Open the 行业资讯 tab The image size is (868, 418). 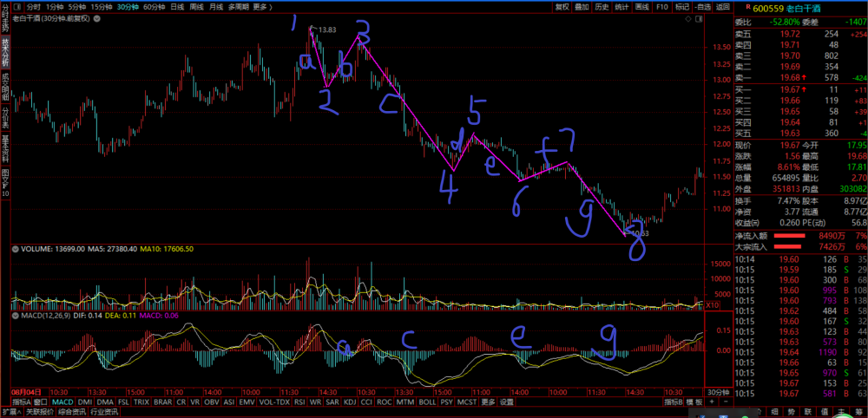[x=105, y=412]
